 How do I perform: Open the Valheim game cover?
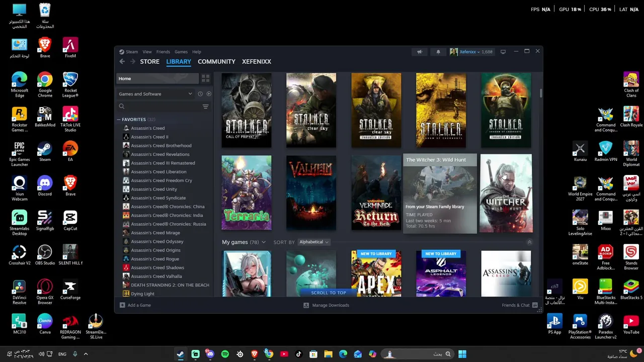(311, 193)
